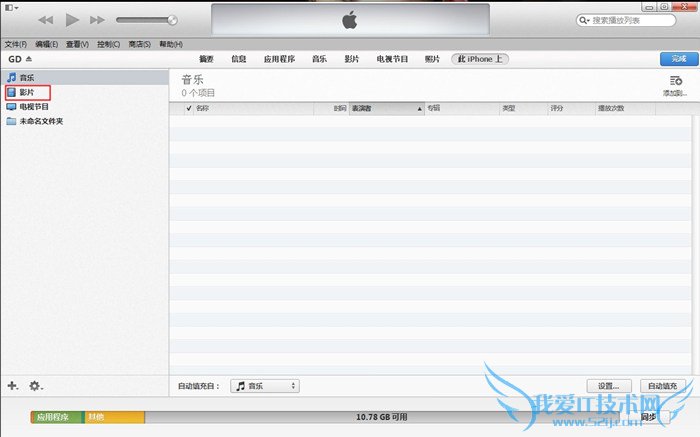Open the window menu icon in the title bar
The height and width of the screenshot is (437, 700).
[x=11, y=8]
